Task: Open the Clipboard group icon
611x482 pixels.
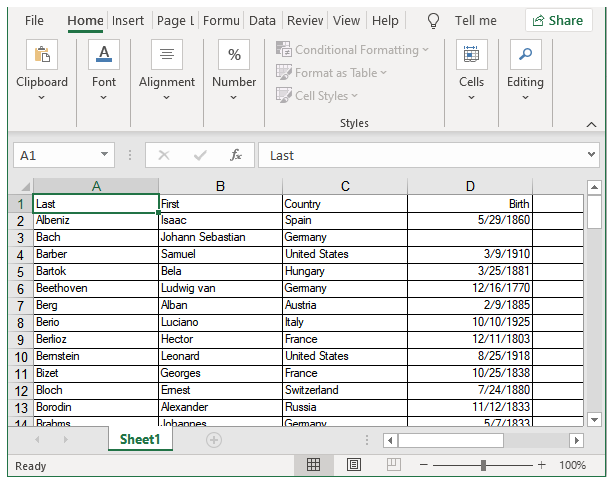Action: pos(42,55)
